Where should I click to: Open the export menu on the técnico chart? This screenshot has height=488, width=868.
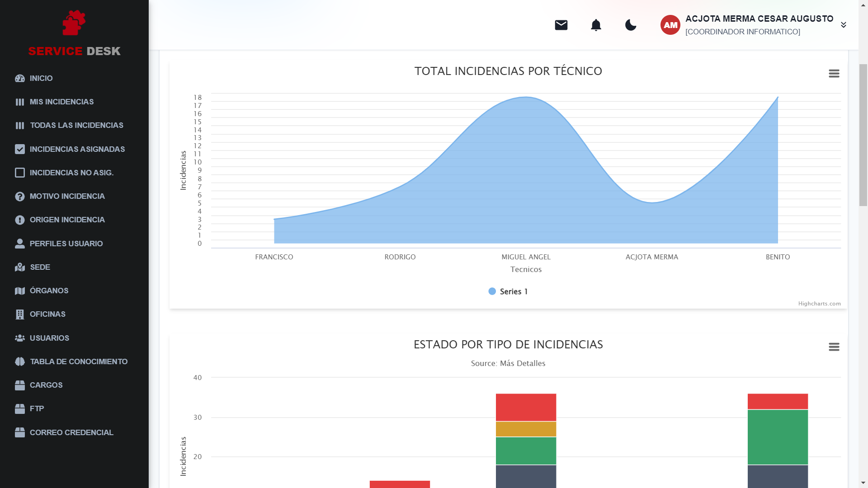tap(833, 73)
